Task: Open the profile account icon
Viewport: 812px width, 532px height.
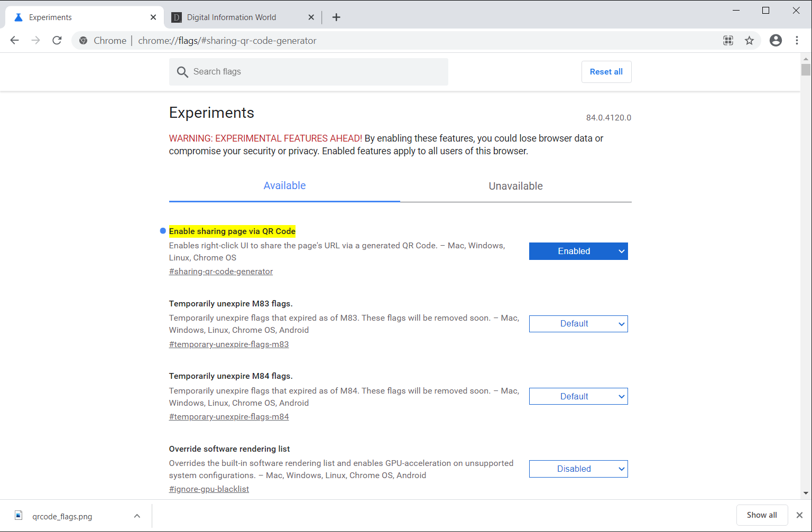Action: coord(776,41)
